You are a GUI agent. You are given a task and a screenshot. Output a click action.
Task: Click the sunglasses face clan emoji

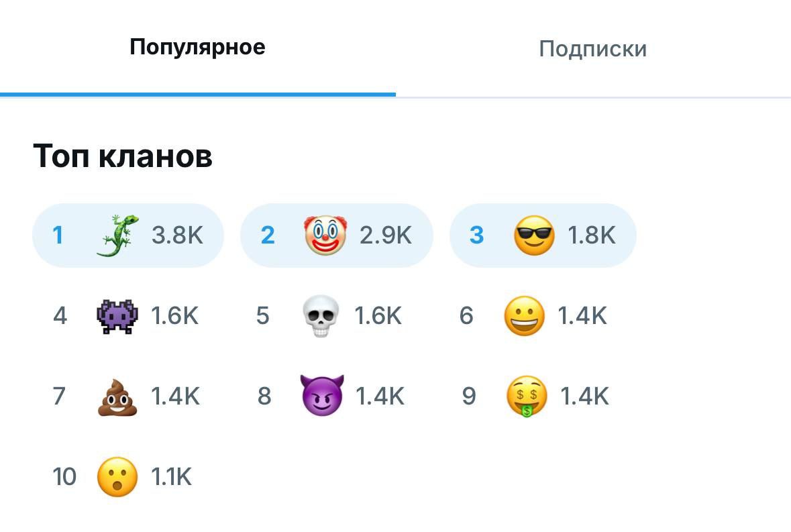[x=534, y=235]
